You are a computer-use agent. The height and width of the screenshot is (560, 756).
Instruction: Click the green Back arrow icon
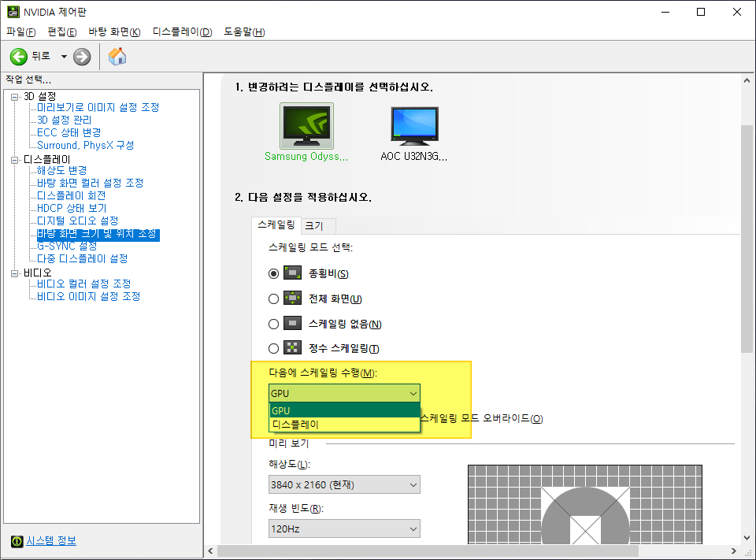[19, 57]
